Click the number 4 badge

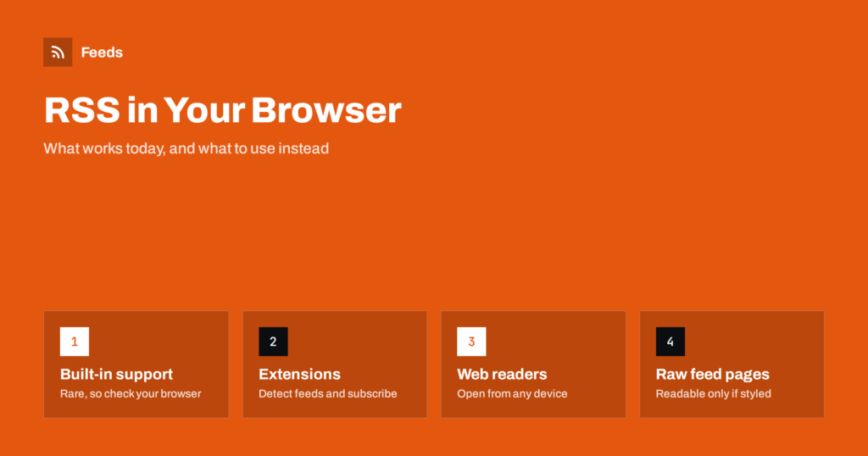pos(670,342)
